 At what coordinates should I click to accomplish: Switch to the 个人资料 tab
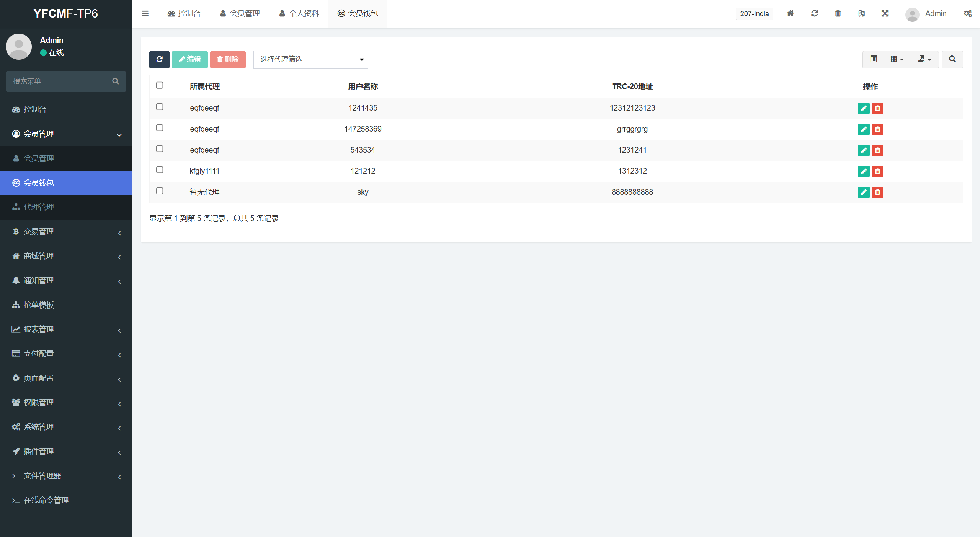pyautogui.click(x=299, y=13)
